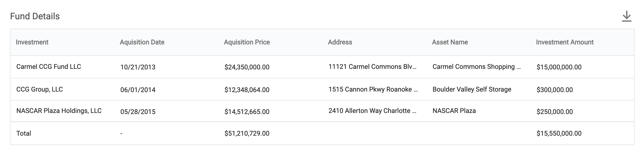The width and height of the screenshot is (644, 156).
Task: Click the Investment column header
Action: (x=32, y=42)
